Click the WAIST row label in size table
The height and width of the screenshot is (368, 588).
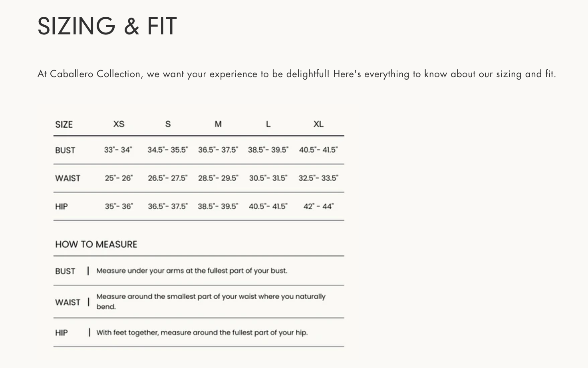[68, 178]
